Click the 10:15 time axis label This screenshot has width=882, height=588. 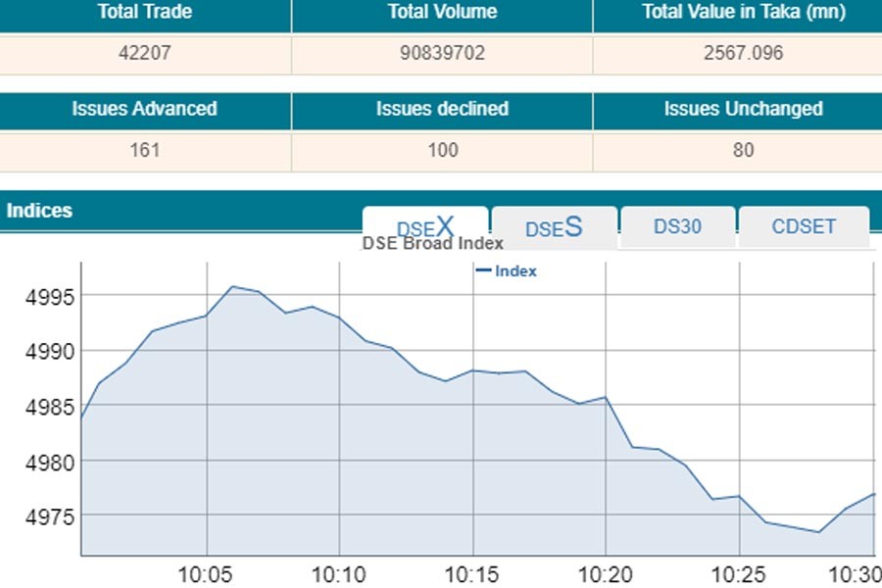tap(472, 573)
